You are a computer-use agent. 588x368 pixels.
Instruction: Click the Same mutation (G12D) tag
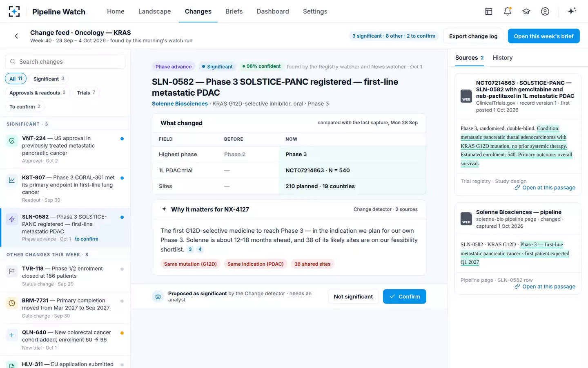coord(190,264)
